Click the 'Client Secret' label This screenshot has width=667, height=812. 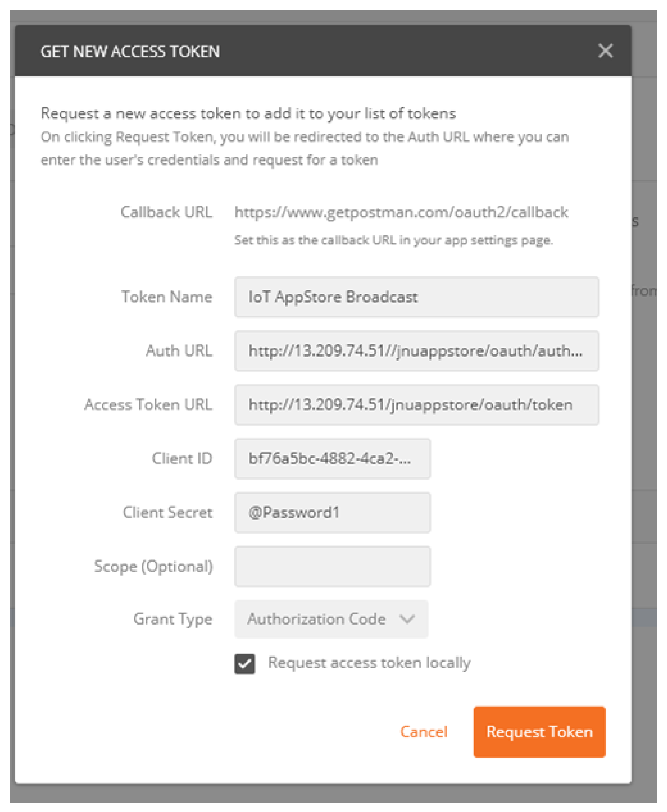click(x=167, y=512)
